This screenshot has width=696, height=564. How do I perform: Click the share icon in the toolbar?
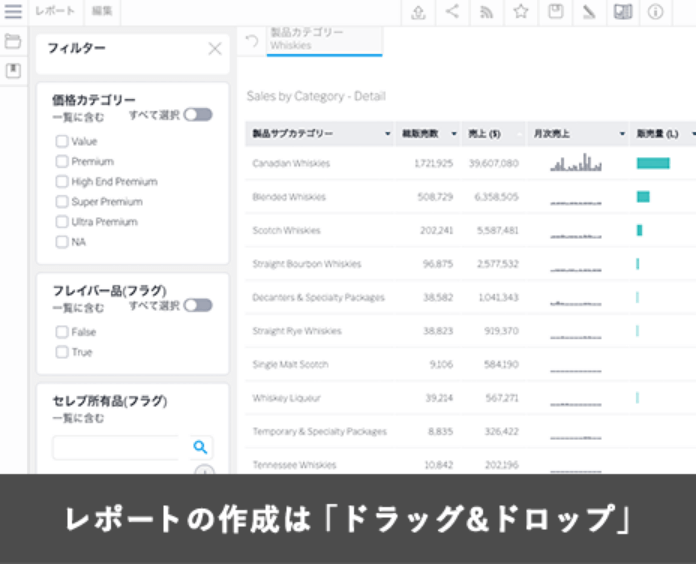click(452, 12)
